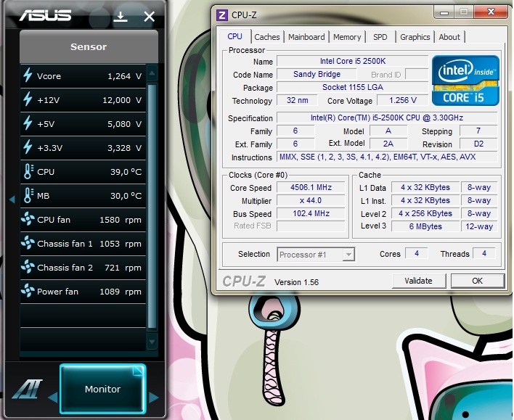The image size is (514, 420).
Task: Click the ASUS logo in the sensor panel
Action: [x=45, y=15]
